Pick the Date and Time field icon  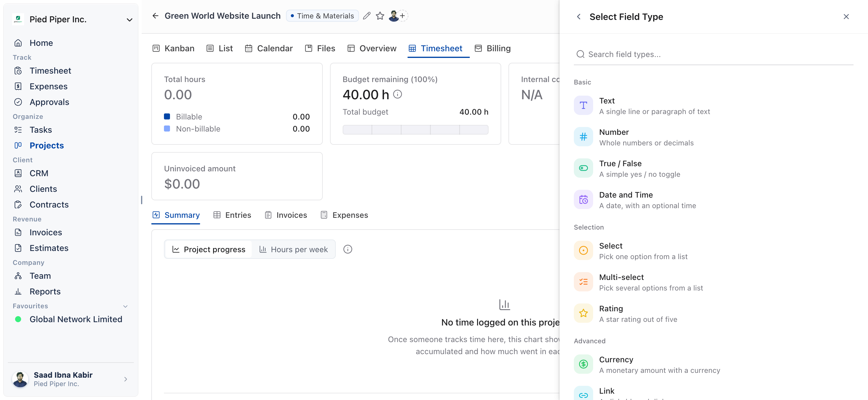coord(583,200)
